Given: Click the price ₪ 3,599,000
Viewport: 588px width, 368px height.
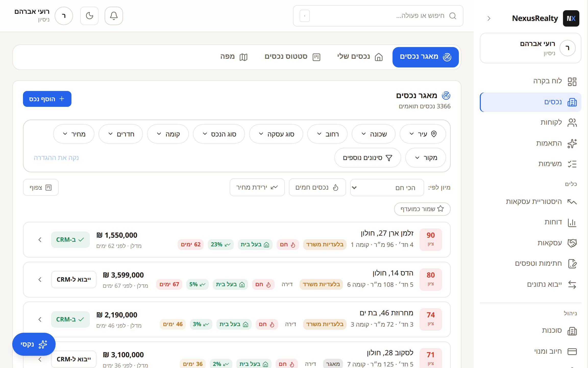Looking at the screenshot, I should [x=124, y=275].
